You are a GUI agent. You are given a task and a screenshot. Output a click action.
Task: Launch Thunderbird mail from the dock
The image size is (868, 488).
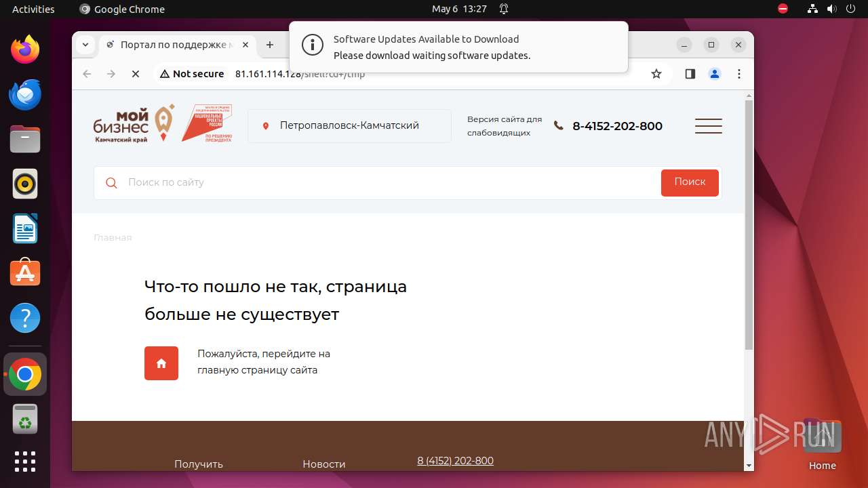tap(25, 94)
